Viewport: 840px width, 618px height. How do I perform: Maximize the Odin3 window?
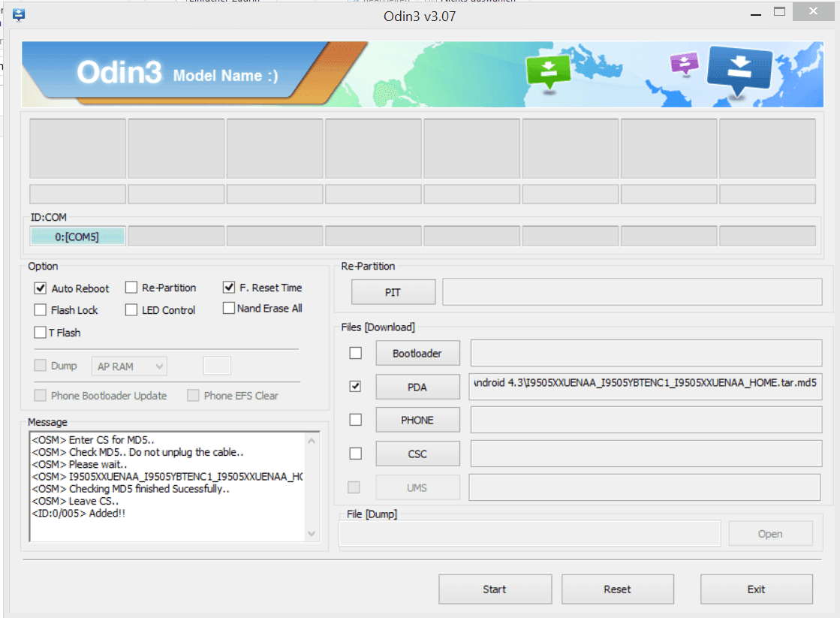point(779,12)
